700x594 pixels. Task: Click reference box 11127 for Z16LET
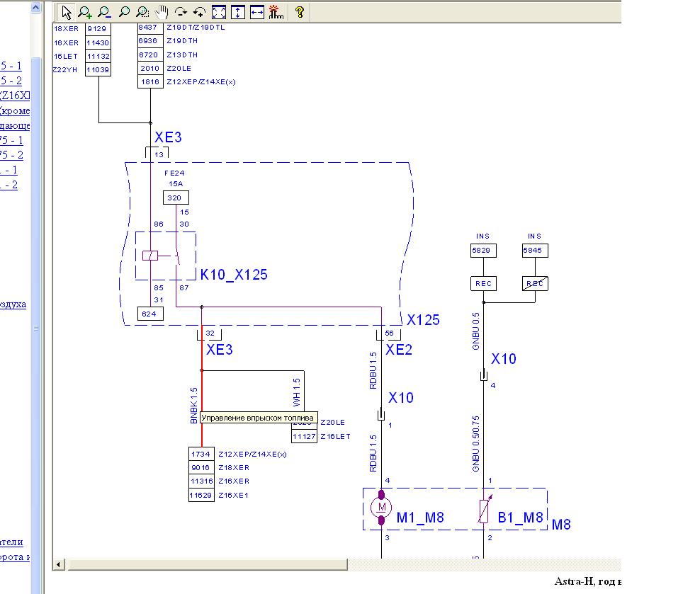(x=305, y=436)
